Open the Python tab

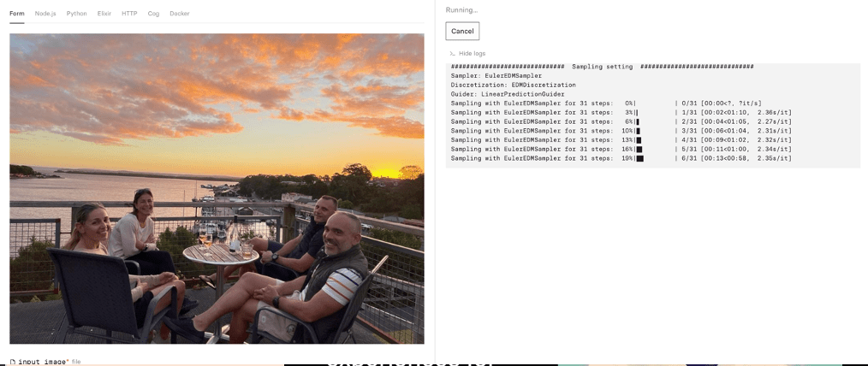76,14
